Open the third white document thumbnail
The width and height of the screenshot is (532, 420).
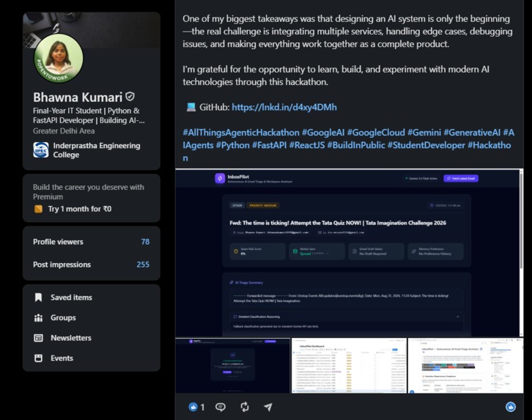coord(465,365)
